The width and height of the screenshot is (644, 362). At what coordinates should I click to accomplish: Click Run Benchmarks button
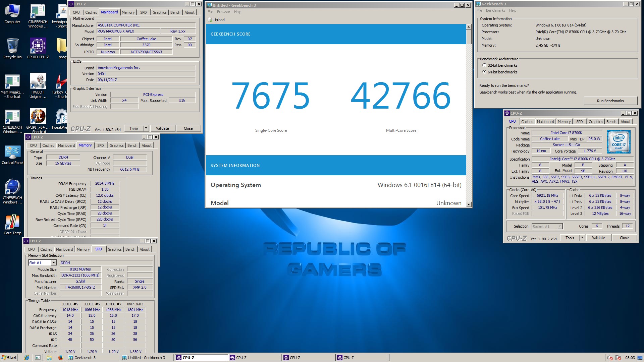click(x=610, y=101)
